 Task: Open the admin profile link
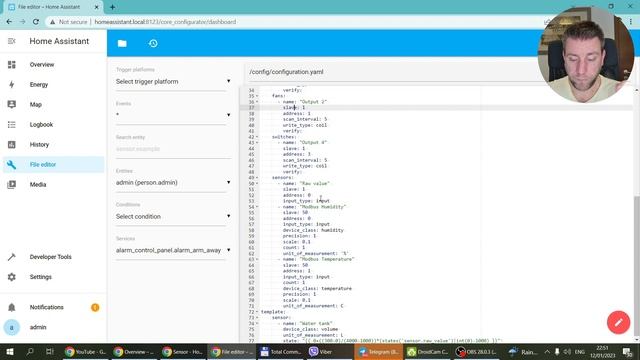point(38,327)
